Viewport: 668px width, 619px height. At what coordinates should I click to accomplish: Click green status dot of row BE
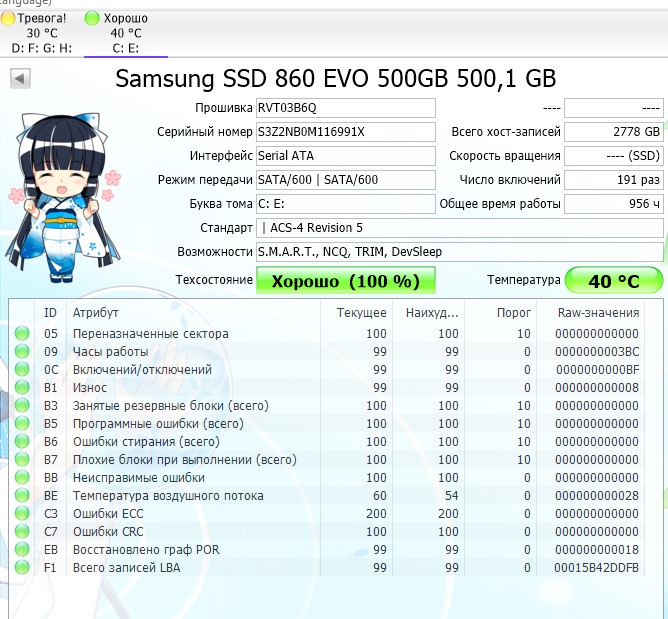point(22,495)
